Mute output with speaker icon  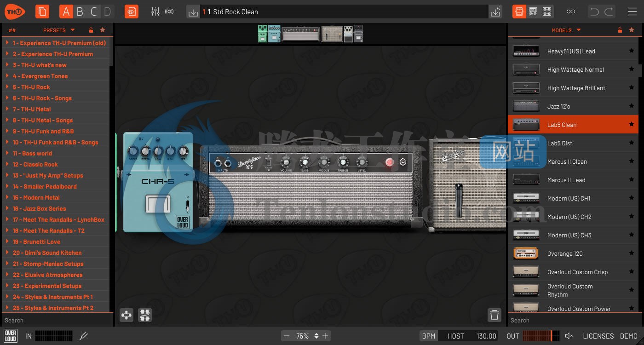coord(569,336)
